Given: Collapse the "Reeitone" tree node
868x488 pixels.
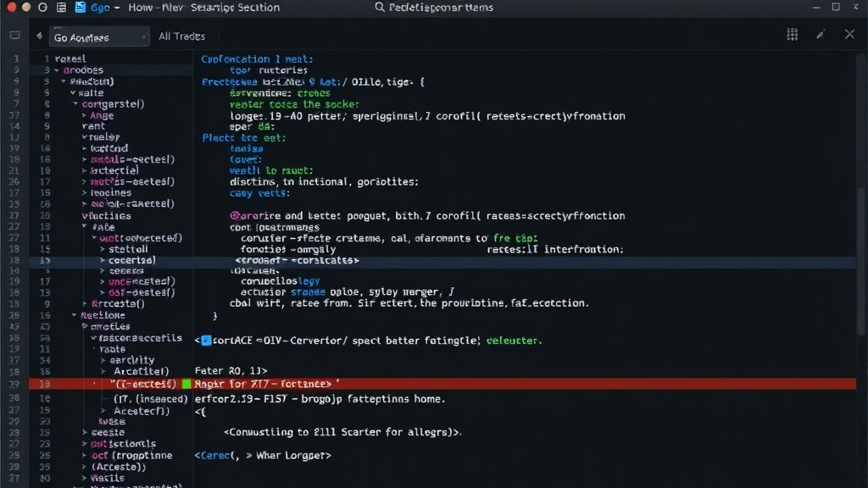Looking at the screenshot, I should [x=75, y=315].
